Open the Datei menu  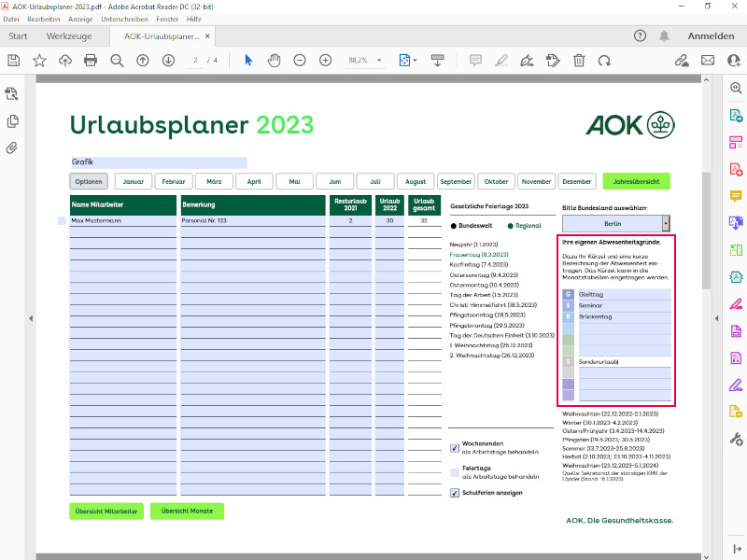point(11,19)
